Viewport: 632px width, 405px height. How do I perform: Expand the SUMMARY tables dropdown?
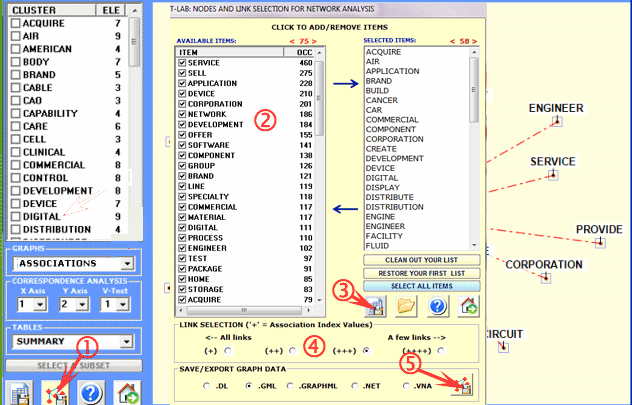pos(125,341)
